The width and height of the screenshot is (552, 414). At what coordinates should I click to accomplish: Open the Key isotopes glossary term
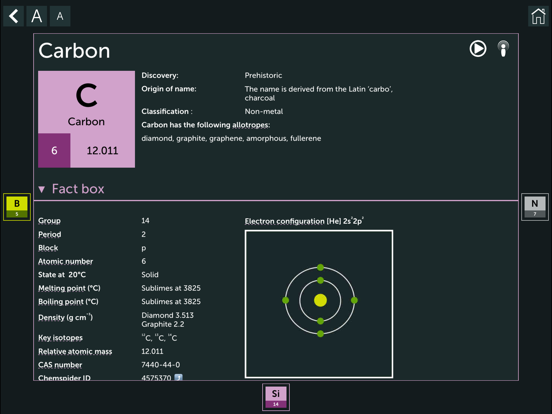[x=61, y=338]
